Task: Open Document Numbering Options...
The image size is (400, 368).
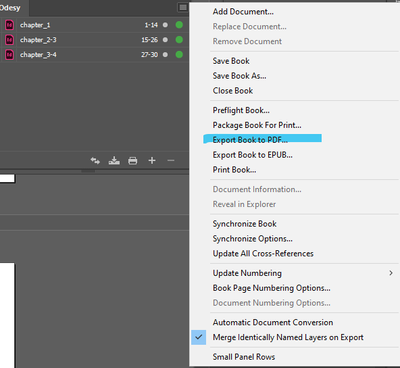Action: (272, 303)
